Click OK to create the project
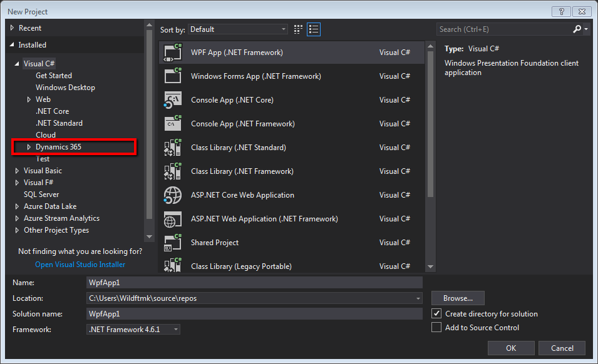 pos(511,348)
